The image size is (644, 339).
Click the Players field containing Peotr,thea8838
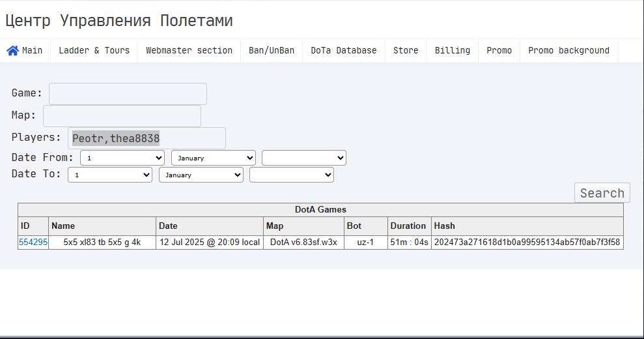[147, 138]
